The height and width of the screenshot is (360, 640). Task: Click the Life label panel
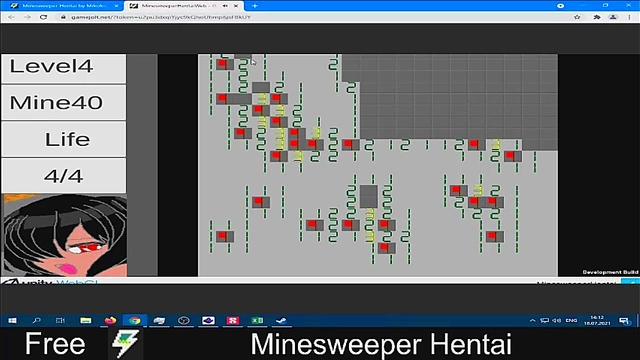[x=64, y=139]
